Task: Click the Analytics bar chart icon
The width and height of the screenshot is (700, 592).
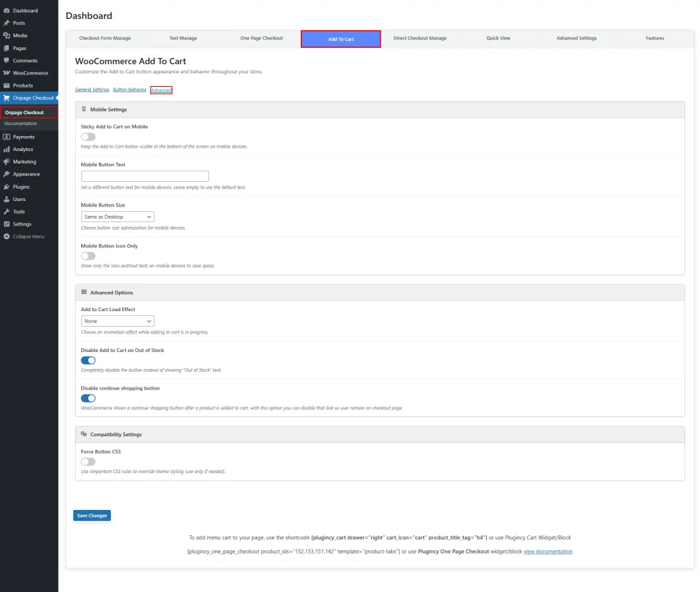Action: [x=6, y=149]
